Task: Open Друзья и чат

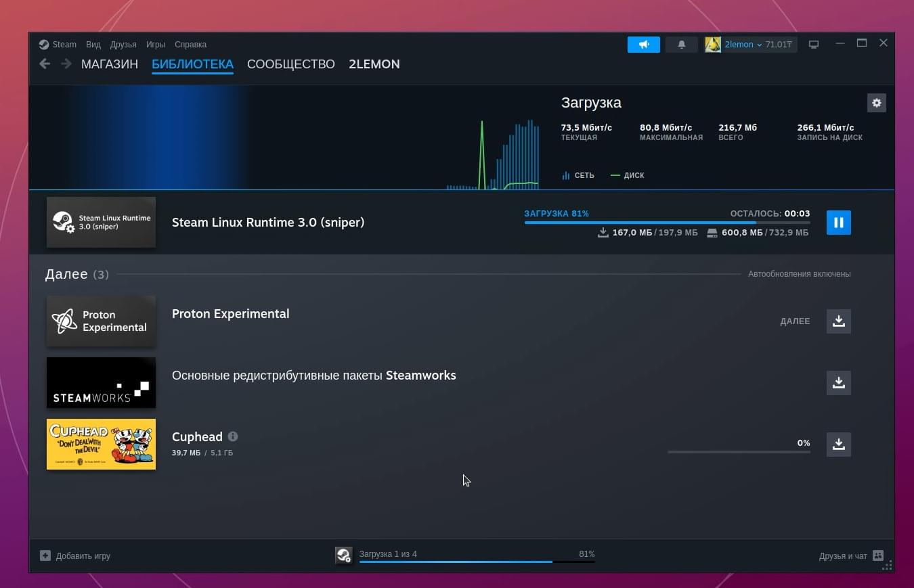Action: pyautogui.click(x=843, y=556)
